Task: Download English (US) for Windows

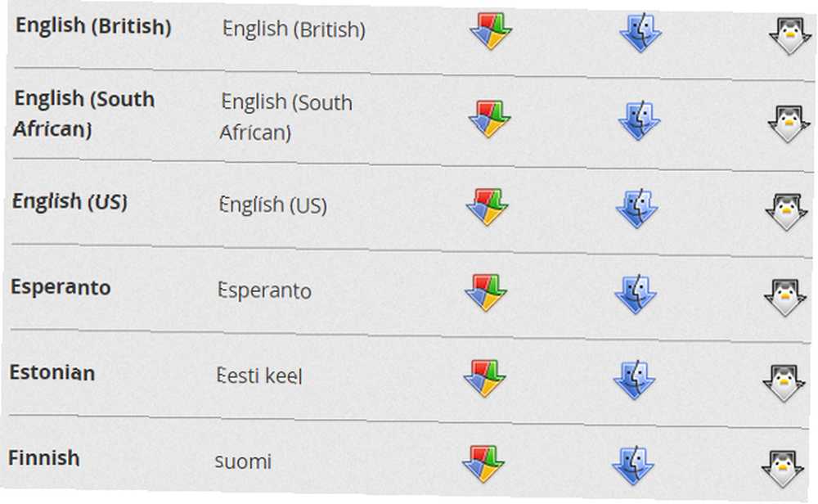Action: point(488,207)
